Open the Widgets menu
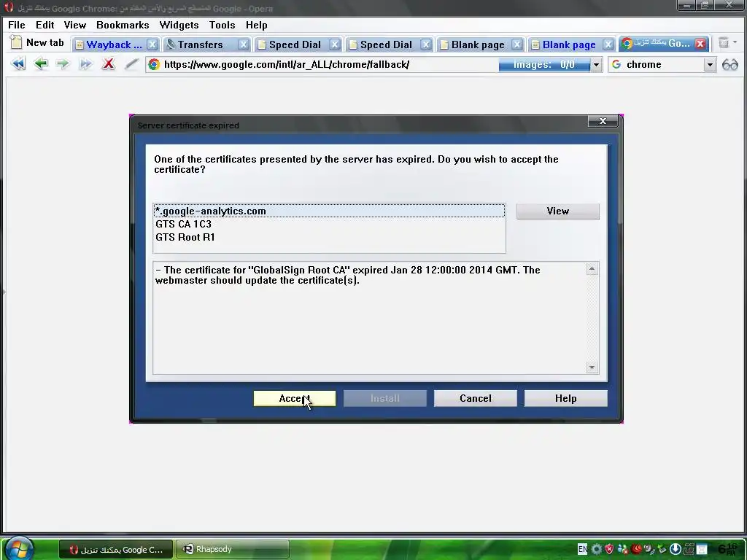The width and height of the screenshot is (747, 560). 179,25
